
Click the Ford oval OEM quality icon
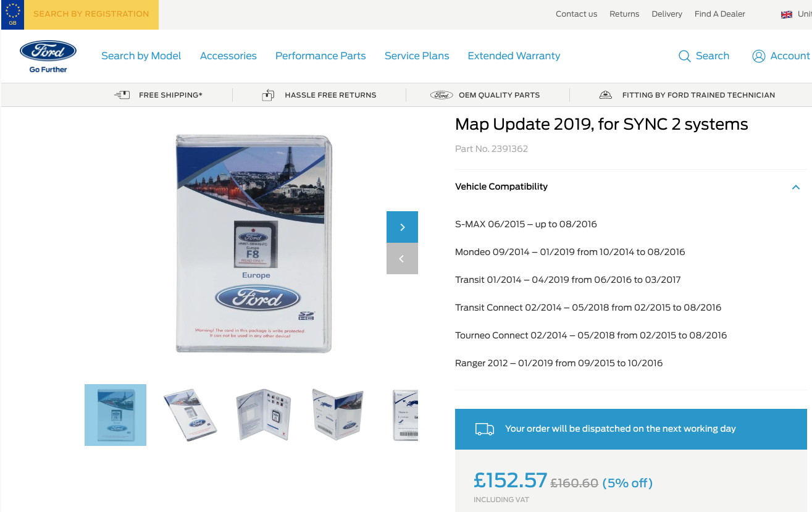click(442, 95)
